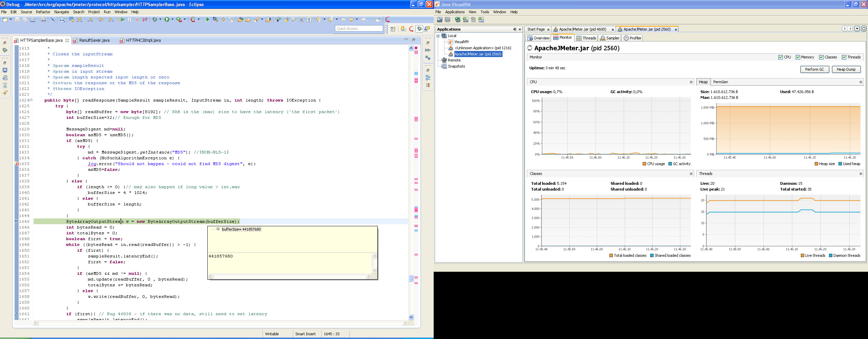Click the Load Snapshot folder icon in VisualVM
Screen dimensions: 868x339
tap(440, 20)
